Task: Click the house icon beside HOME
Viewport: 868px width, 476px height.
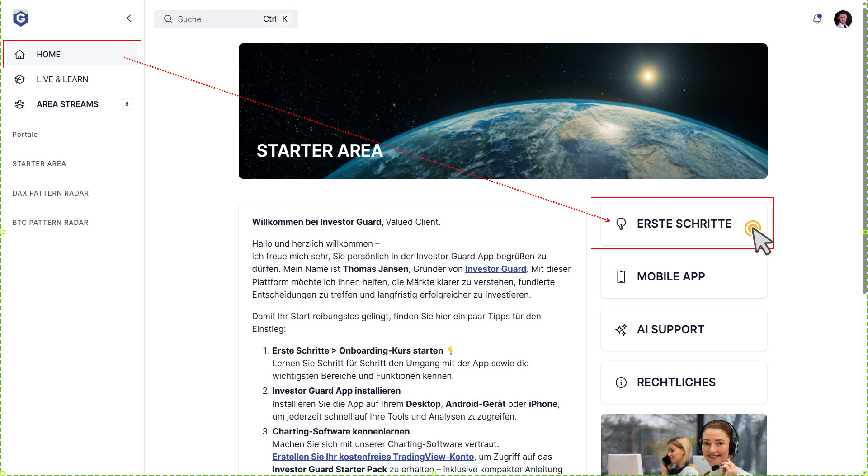Action: point(19,55)
